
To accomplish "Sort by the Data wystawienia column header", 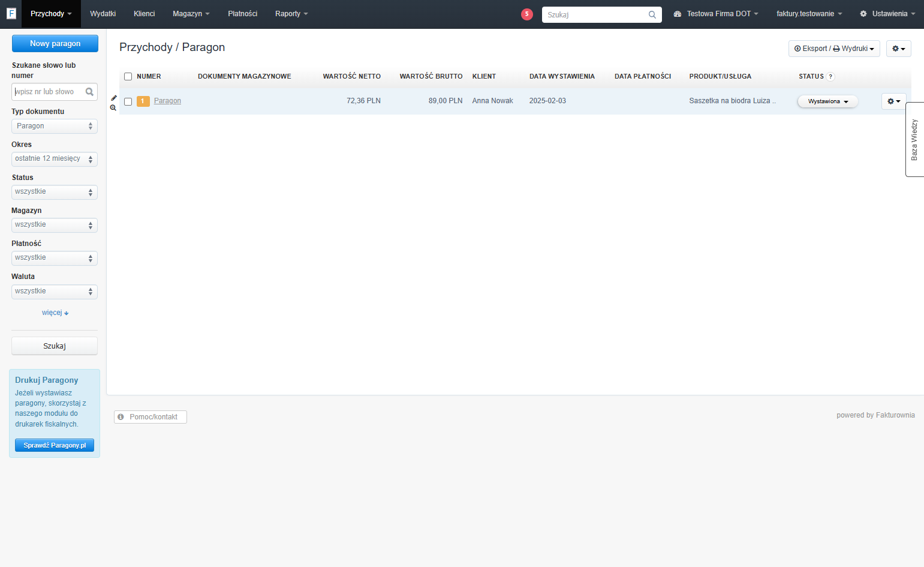I will [562, 77].
